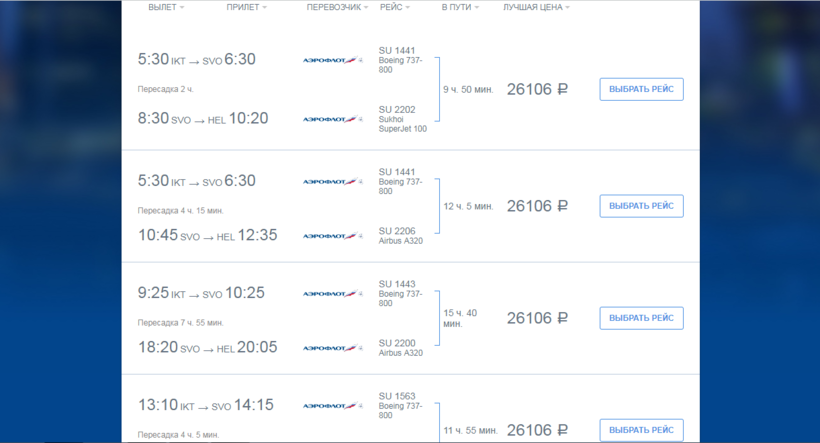The width and height of the screenshot is (820, 443).
Task: Sort results by ВЫЛЕТ column
Action: coord(170,7)
